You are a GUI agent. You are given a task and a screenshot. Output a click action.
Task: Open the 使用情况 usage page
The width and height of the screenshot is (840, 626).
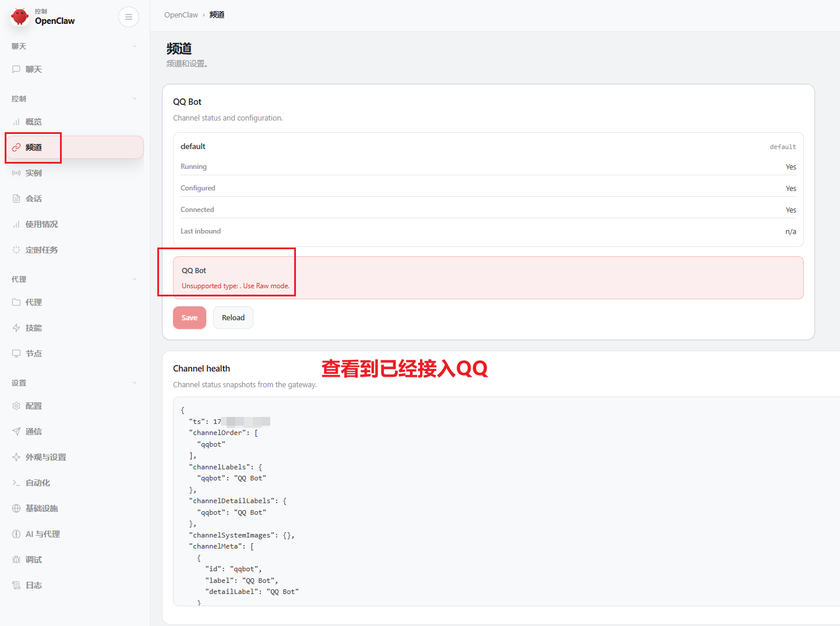click(x=75, y=224)
